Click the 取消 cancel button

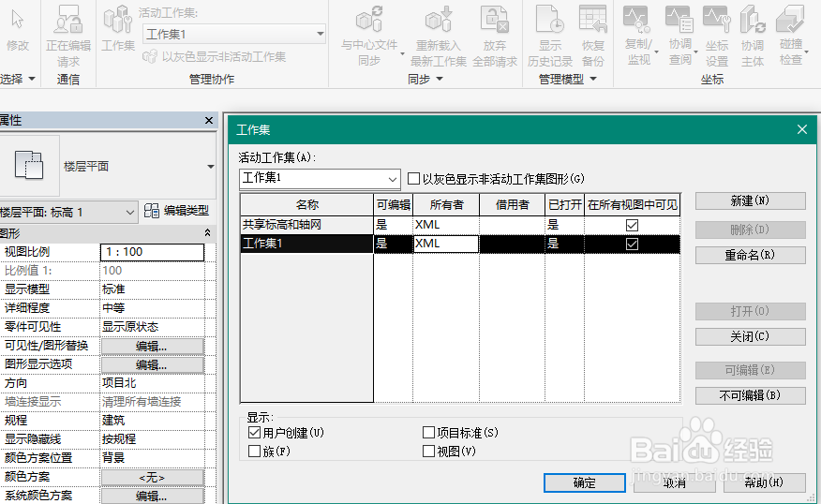[x=674, y=482]
